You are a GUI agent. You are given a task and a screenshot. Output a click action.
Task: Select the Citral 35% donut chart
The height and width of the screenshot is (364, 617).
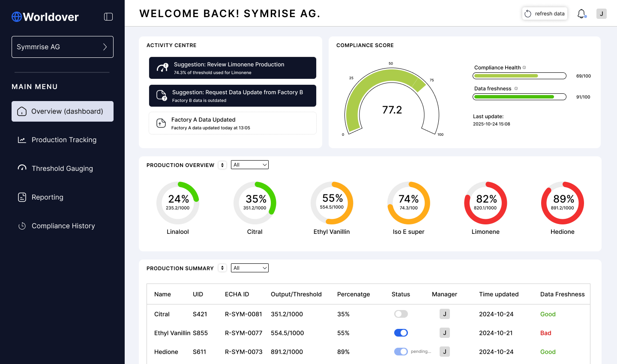pyautogui.click(x=255, y=203)
